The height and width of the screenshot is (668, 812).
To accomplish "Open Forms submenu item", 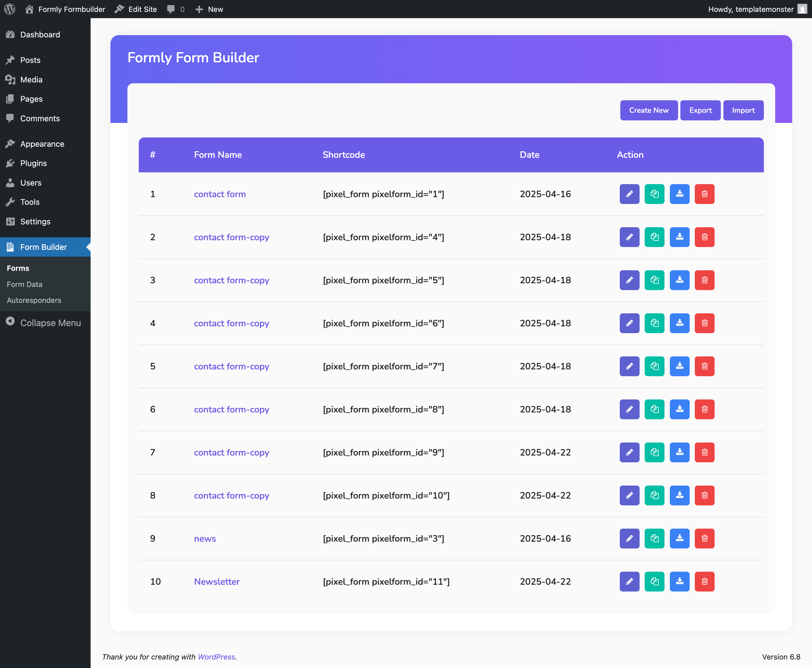I will click(18, 268).
